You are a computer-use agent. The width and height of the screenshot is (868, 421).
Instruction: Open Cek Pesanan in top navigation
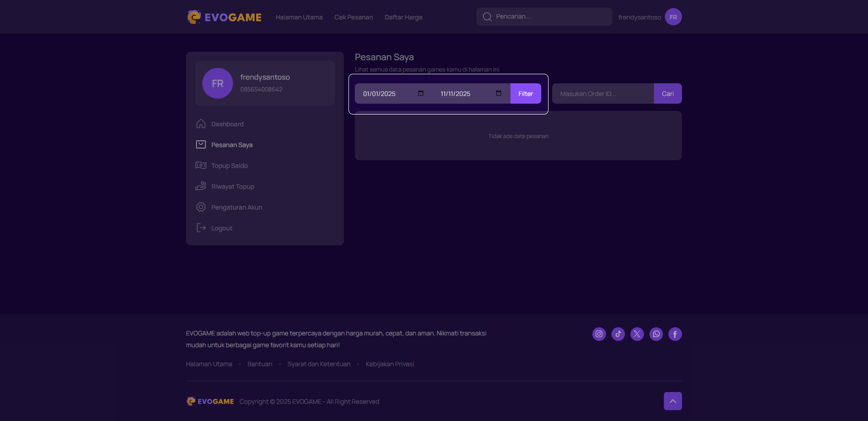[353, 17]
